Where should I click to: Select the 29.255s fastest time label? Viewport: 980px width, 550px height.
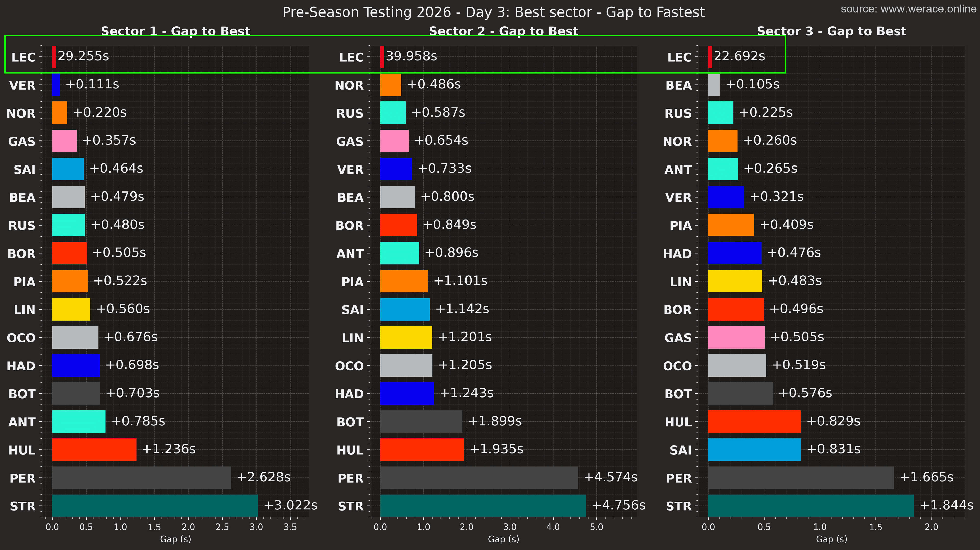click(x=84, y=57)
